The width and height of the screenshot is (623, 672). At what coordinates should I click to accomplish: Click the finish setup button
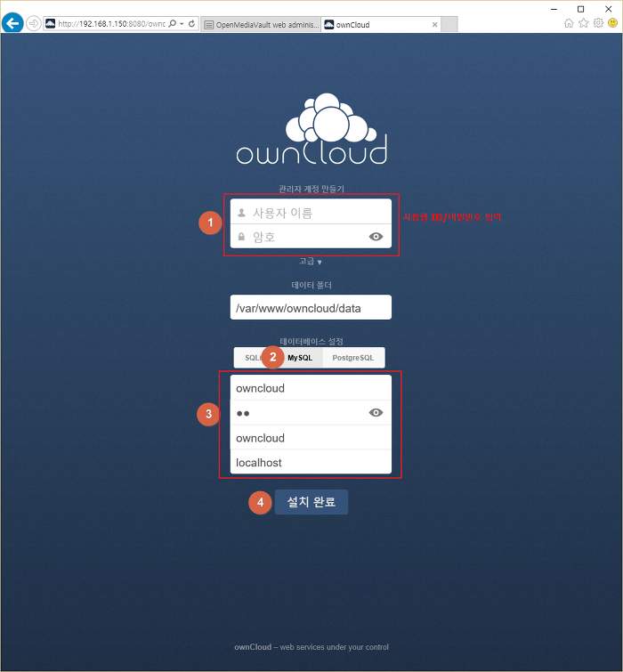tap(311, 502)
